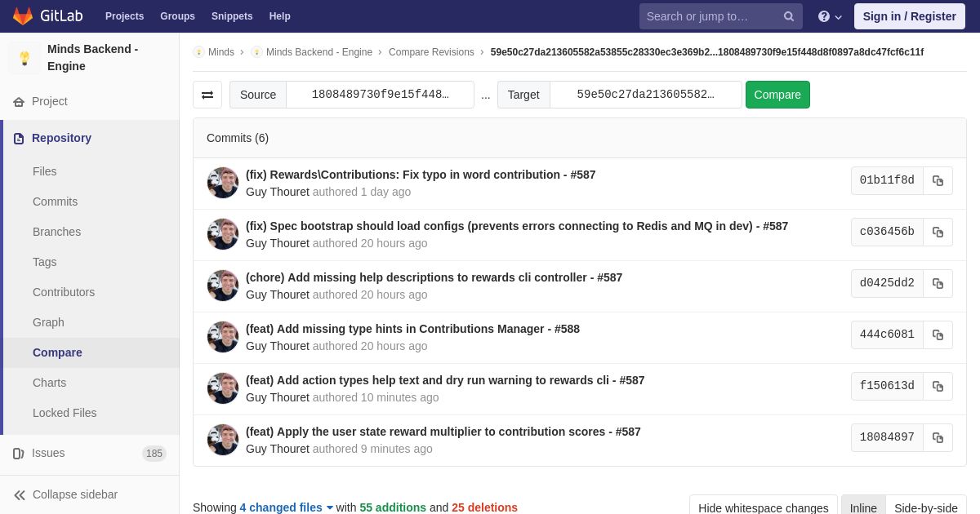Copy commit SHA 01b11f8d
This screenshot has width=980, height=514.
pyautogui.click(x=938, y=180)
